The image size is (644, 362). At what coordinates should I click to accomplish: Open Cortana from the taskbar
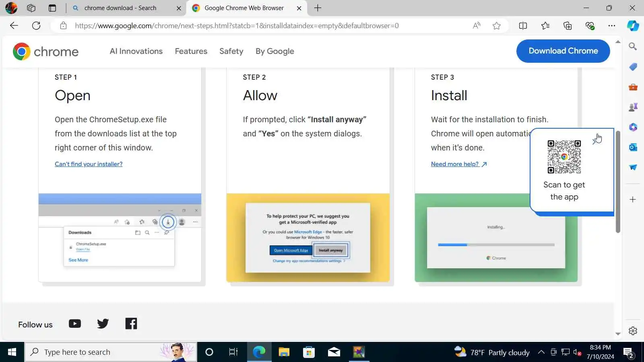(x=209, y=352)
